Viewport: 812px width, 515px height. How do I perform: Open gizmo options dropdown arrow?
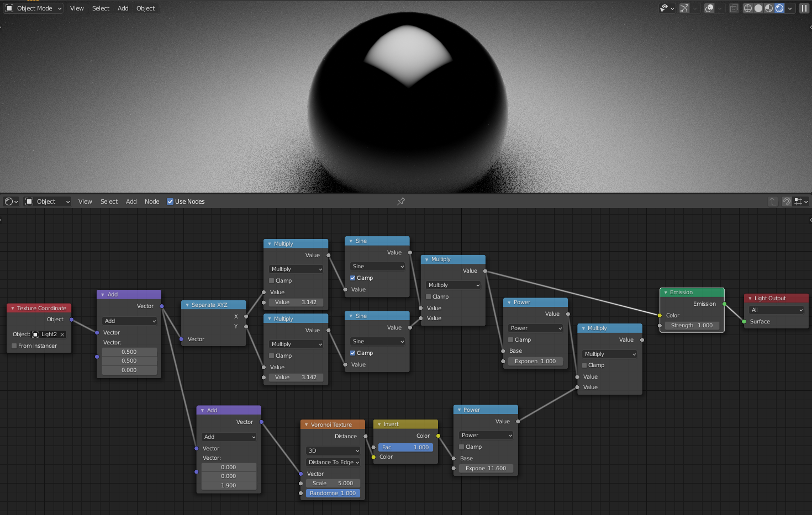[695, 8]
